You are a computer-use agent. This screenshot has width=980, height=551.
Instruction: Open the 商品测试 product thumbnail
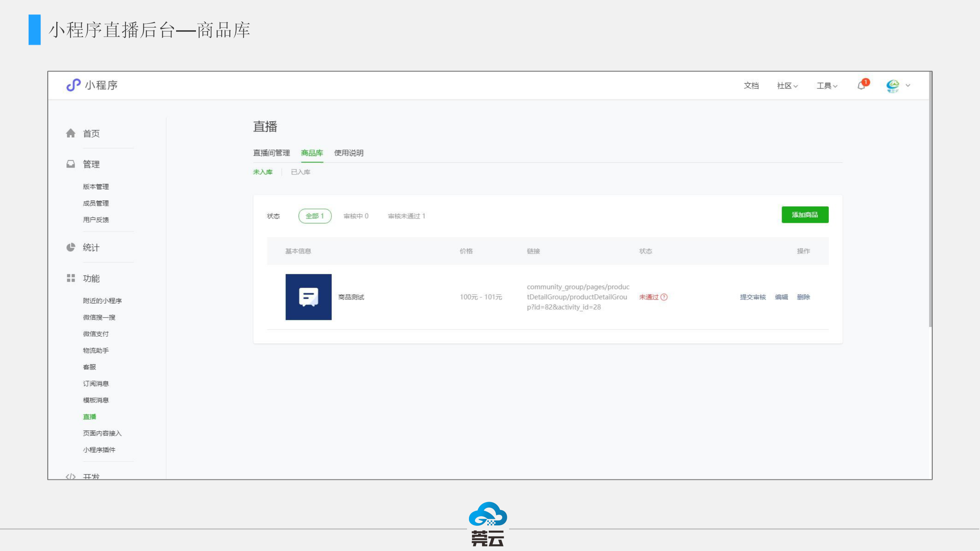(309, 297)
